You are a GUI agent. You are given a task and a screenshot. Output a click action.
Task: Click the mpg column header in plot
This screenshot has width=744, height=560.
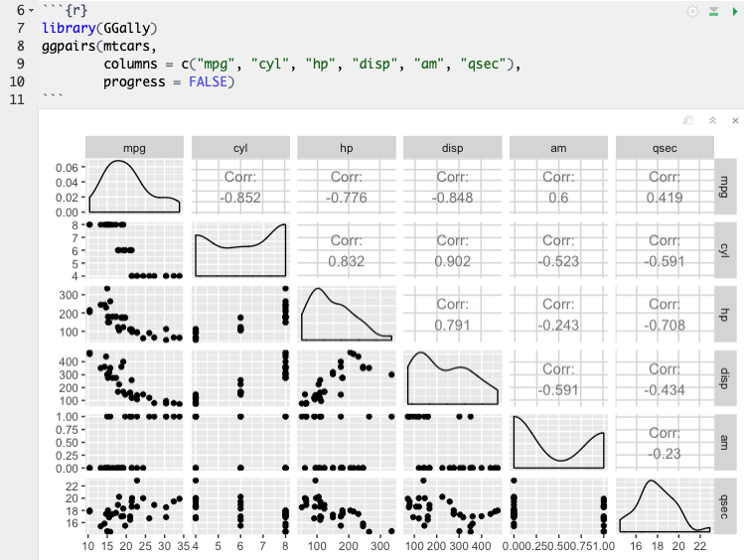click(x=134, y=148)
